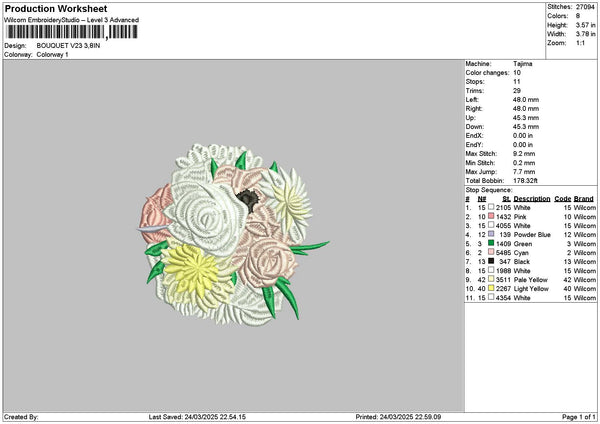Select the Pink color swatch for stop 2

[x=491, y=216]
